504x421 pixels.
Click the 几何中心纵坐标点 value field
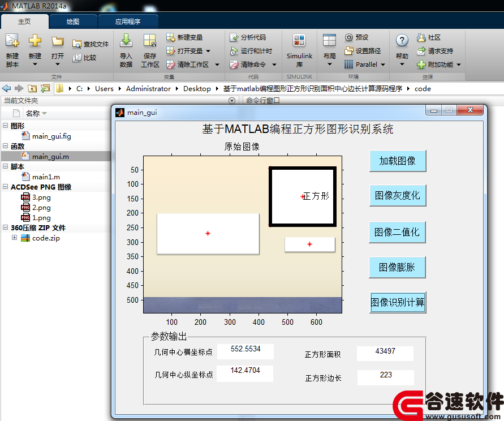tap(245, 373)
